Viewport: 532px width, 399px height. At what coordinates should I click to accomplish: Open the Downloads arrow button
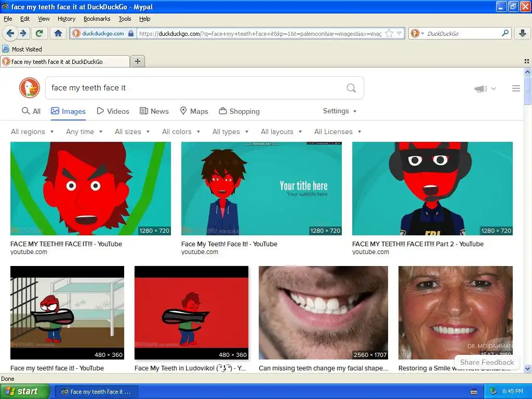(x=523, y=33)
